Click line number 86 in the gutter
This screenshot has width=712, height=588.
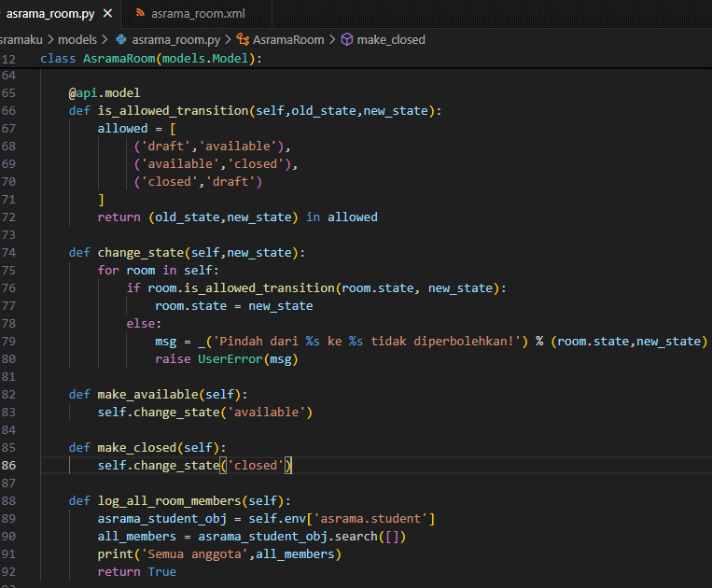(8, 466)
